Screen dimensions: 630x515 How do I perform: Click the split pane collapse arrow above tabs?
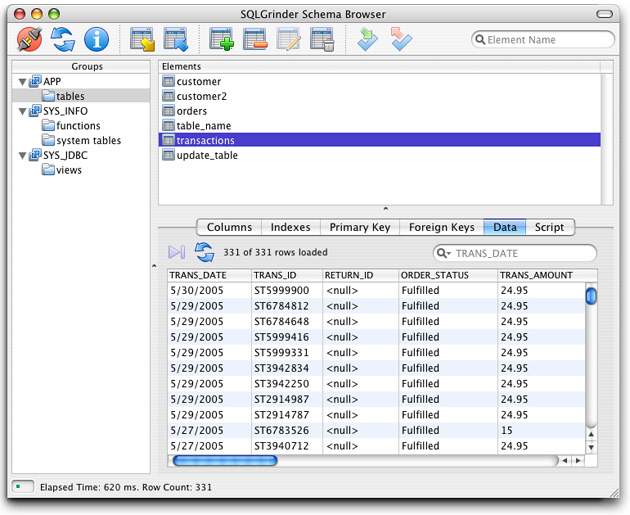tap(386, 208)
